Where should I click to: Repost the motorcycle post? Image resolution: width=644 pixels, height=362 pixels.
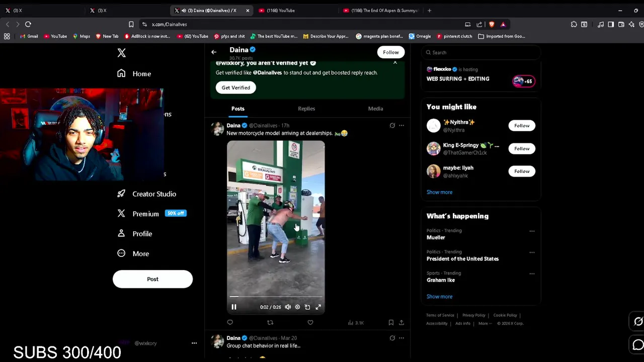coord(270,322)
